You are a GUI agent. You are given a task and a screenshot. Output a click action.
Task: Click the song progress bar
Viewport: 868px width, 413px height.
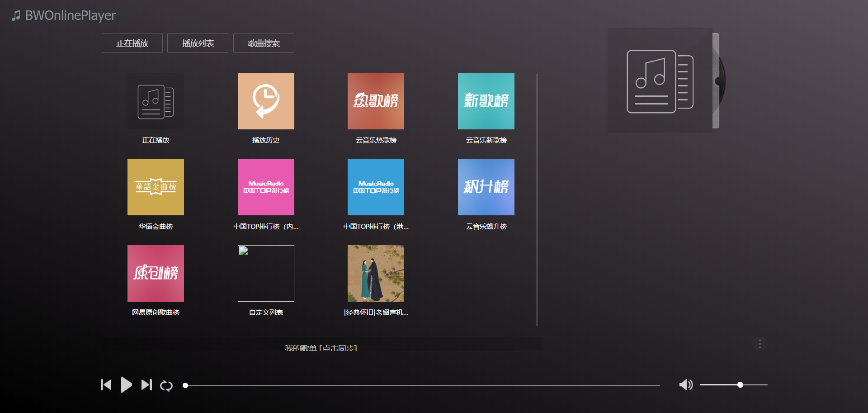click(x=421, y=385)
